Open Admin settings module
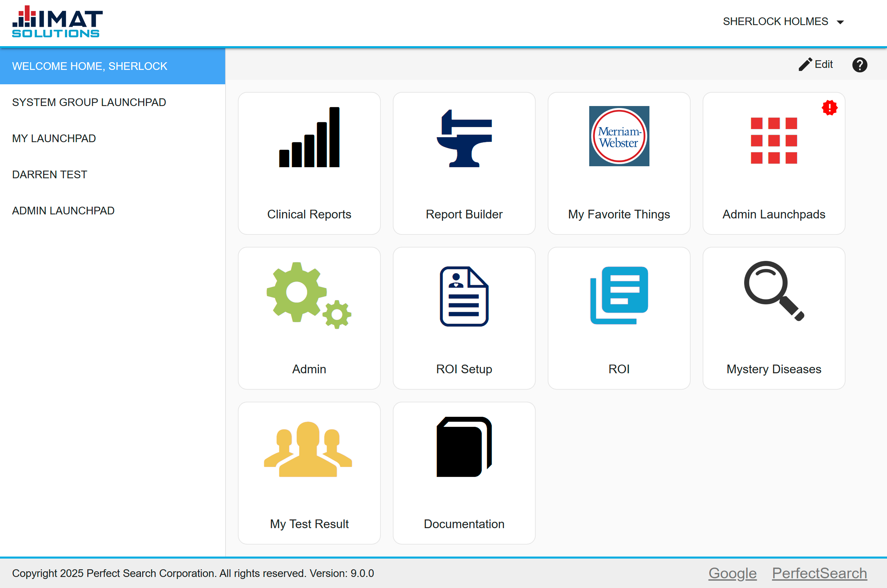Screen dimensions: 887x588 pos(309,317)
